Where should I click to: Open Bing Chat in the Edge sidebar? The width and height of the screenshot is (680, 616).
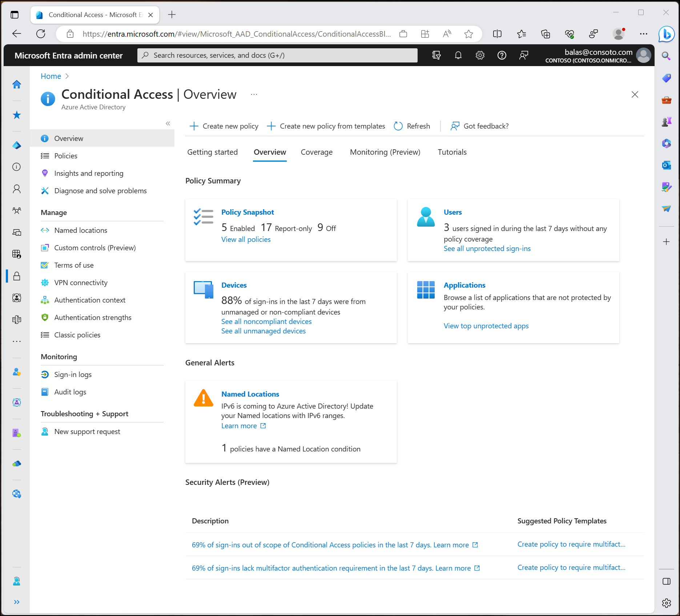point(667,35)
